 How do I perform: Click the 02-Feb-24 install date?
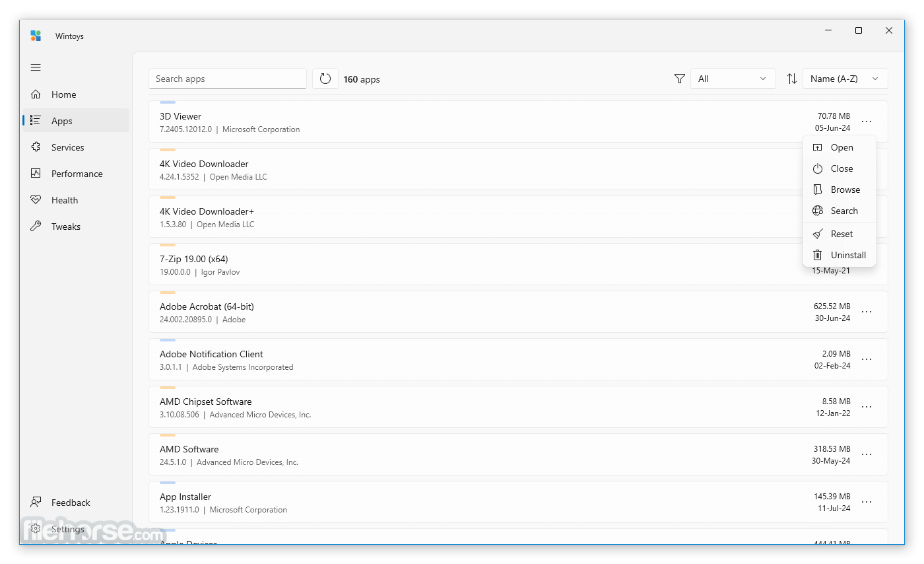[x=832, y=366]
